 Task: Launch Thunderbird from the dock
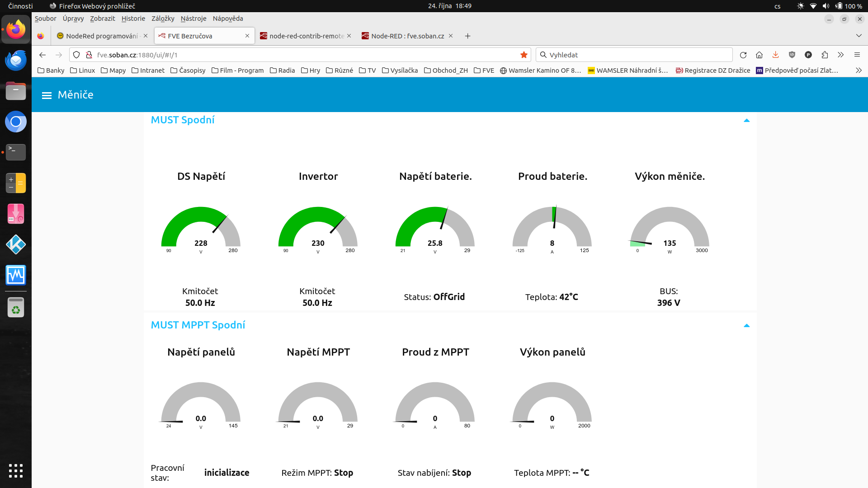click(x=16, y=60)
